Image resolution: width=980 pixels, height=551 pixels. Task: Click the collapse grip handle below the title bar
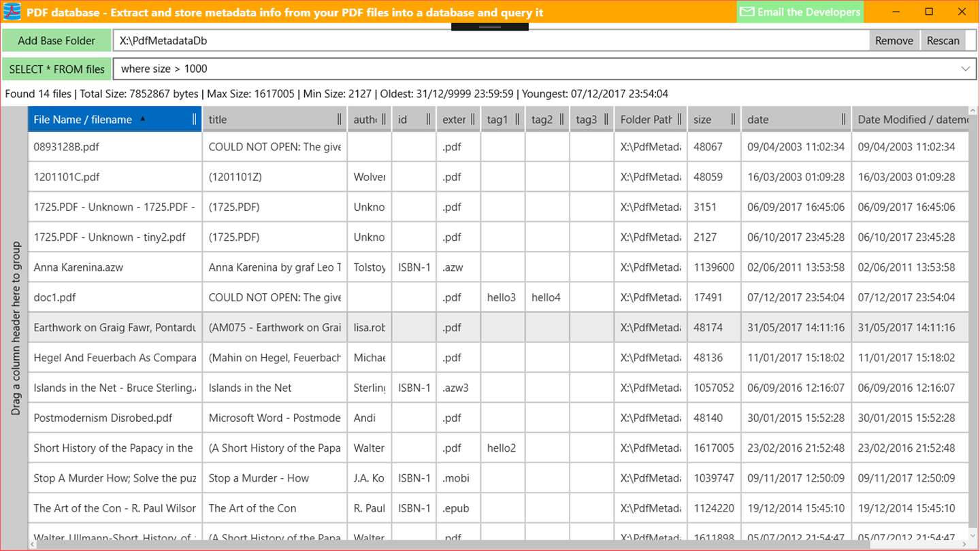(x=490, y=27)
